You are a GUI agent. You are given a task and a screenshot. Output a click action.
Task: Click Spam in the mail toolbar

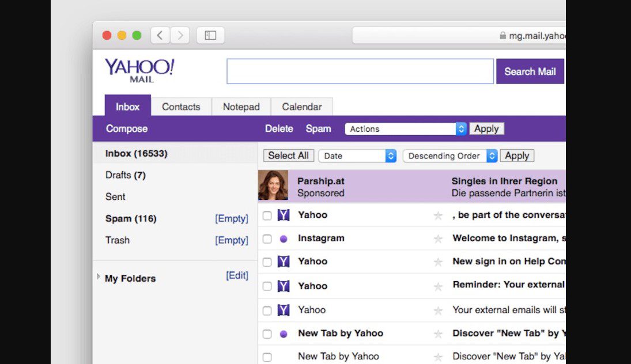coord(318,129)
